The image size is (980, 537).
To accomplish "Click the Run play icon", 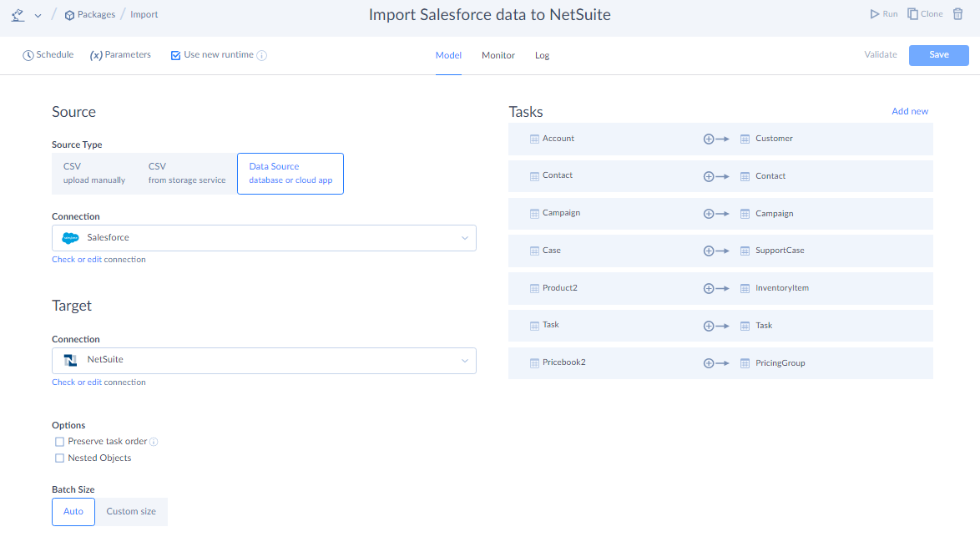I will 874,13.
